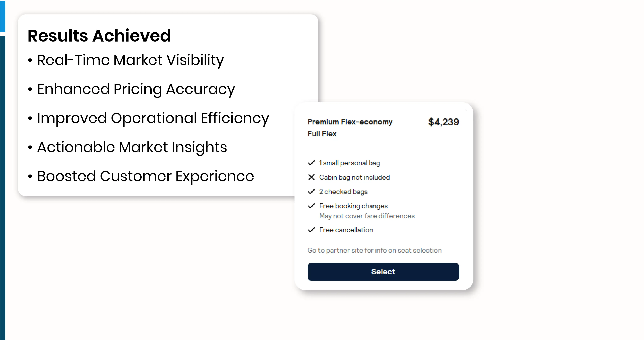The width and height of the screenshot is (644, 340).
Task: Open the partner site seat selection info
Action: [374, 250]
